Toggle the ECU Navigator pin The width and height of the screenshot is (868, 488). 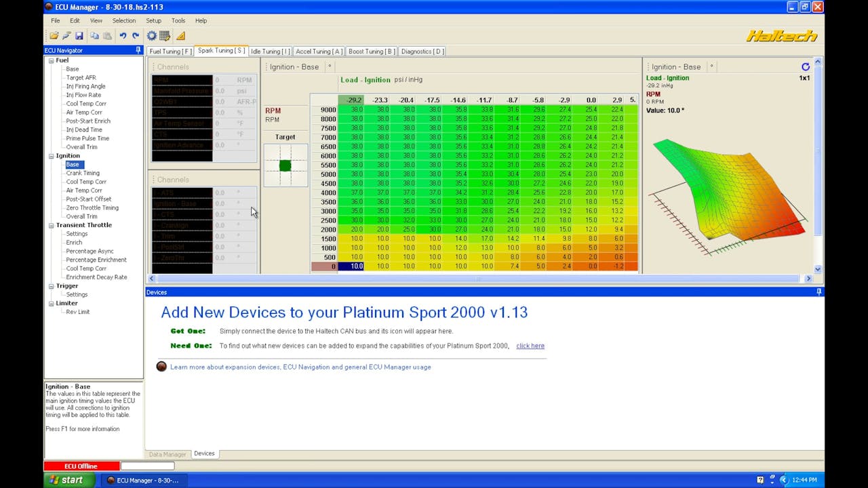[x=138, y=50]
